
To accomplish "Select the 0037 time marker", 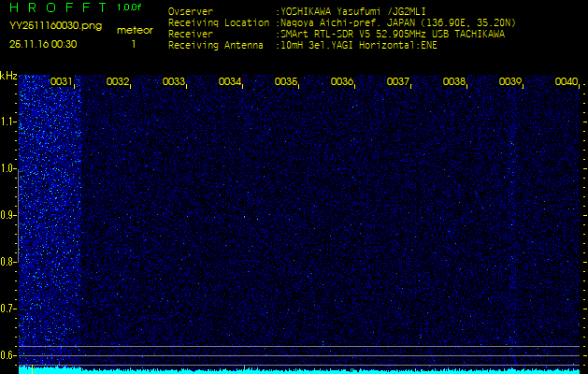I will [398, 82].
